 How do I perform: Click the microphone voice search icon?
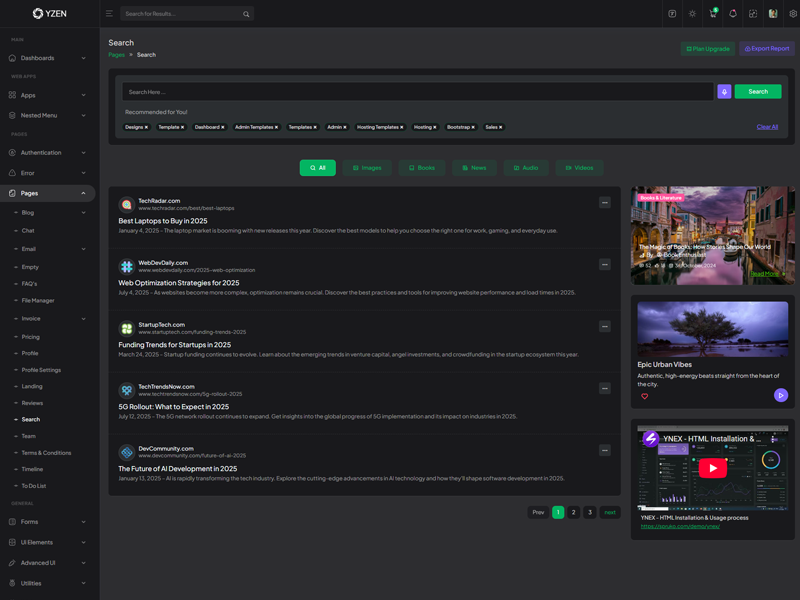724,91
